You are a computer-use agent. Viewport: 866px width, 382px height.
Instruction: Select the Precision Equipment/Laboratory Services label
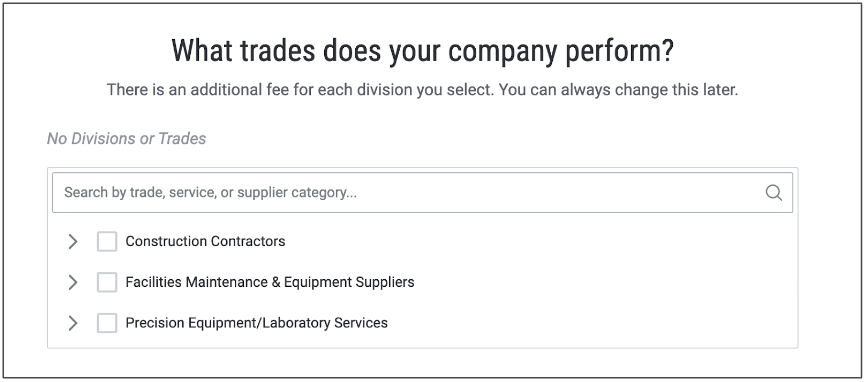257,323
